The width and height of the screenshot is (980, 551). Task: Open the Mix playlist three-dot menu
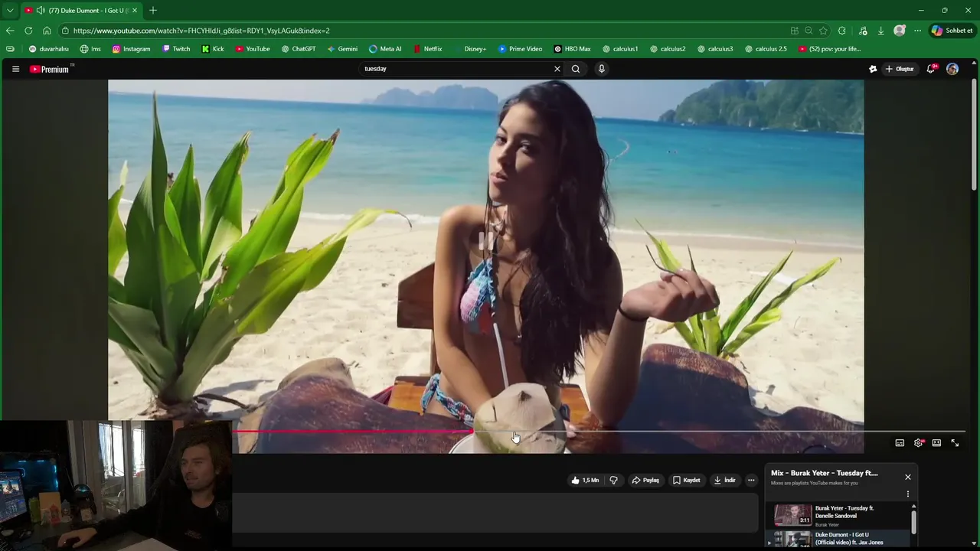point(908,494)
